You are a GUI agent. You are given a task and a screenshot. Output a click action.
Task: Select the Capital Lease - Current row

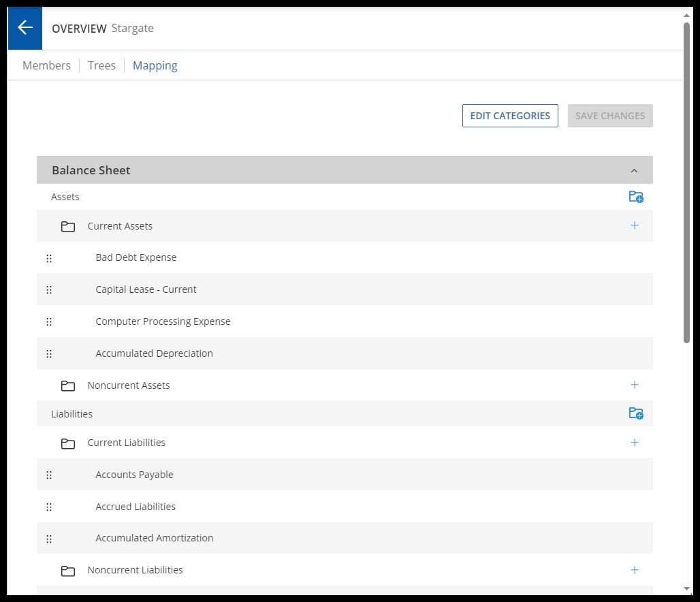tap(146, 289)
